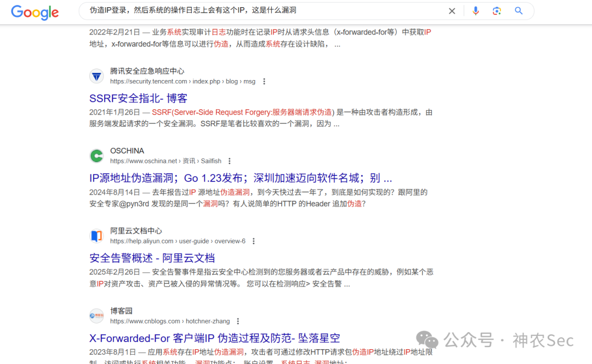This screenshot has height=364, width=592.
Task: Click the security.tencent.com URL breadcrumb
Action: [183, 82]
